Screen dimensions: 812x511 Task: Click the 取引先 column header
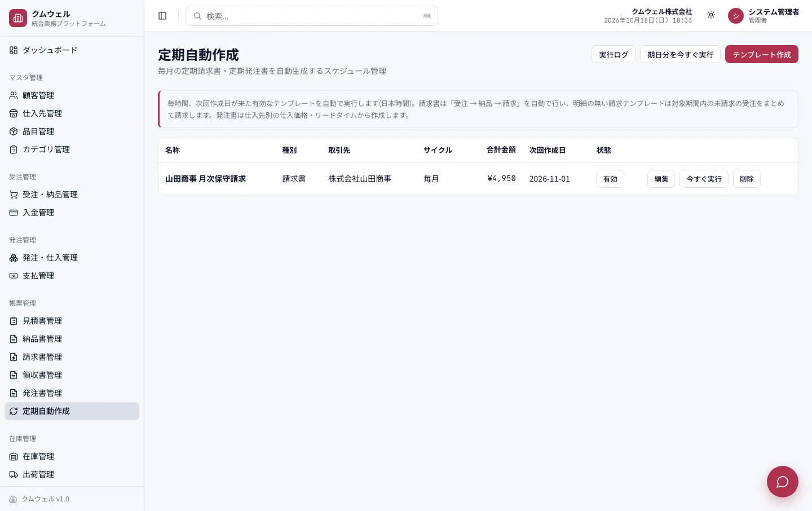pyautogui.click(x=339, y=150)
